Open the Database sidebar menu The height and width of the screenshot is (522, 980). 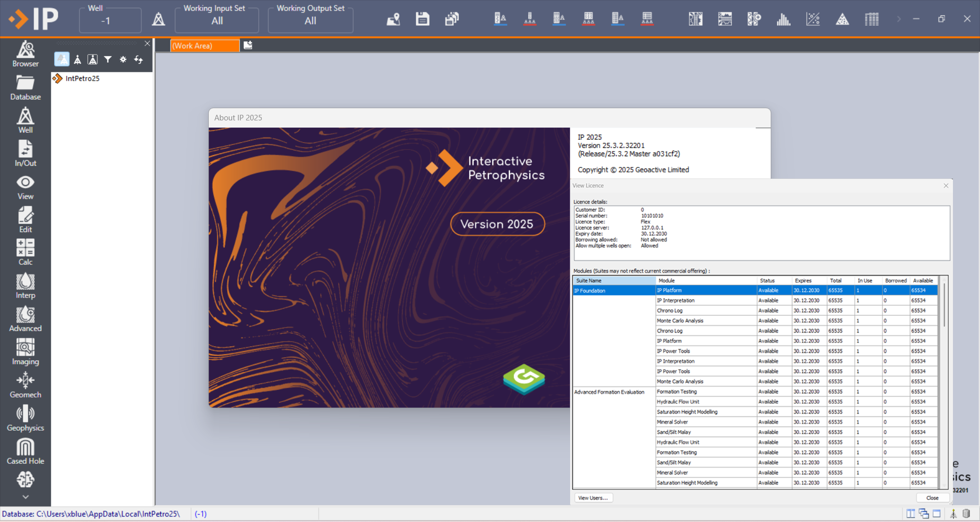[x=26, y=88]
